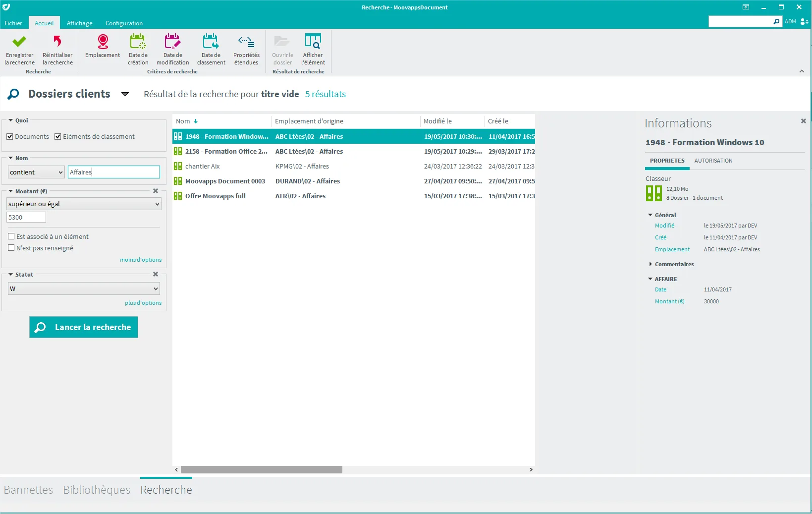Enable N'est pas renseigné option
The width and height of the screenshot is (812, 514).
[x=11, y=248]
